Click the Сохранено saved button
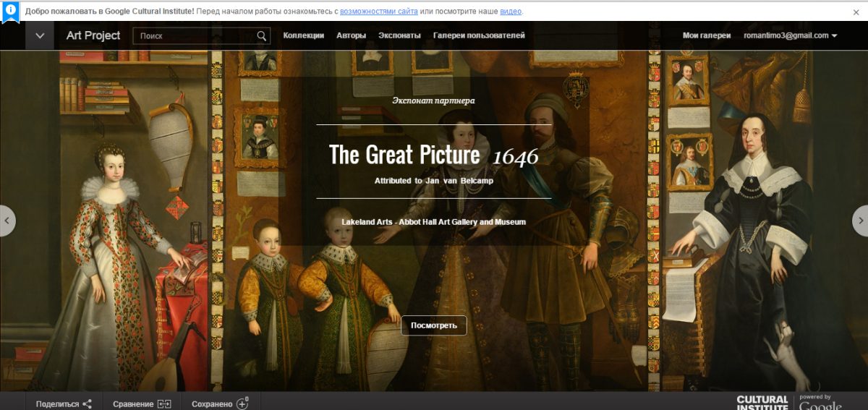Screen dimensions: 868x410 [x=220, y=403]
